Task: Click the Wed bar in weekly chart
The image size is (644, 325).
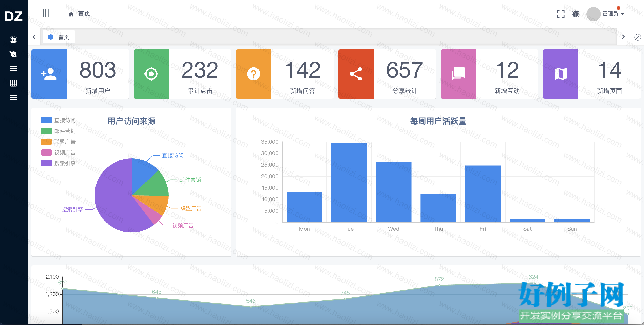Action: click(393, 192)
